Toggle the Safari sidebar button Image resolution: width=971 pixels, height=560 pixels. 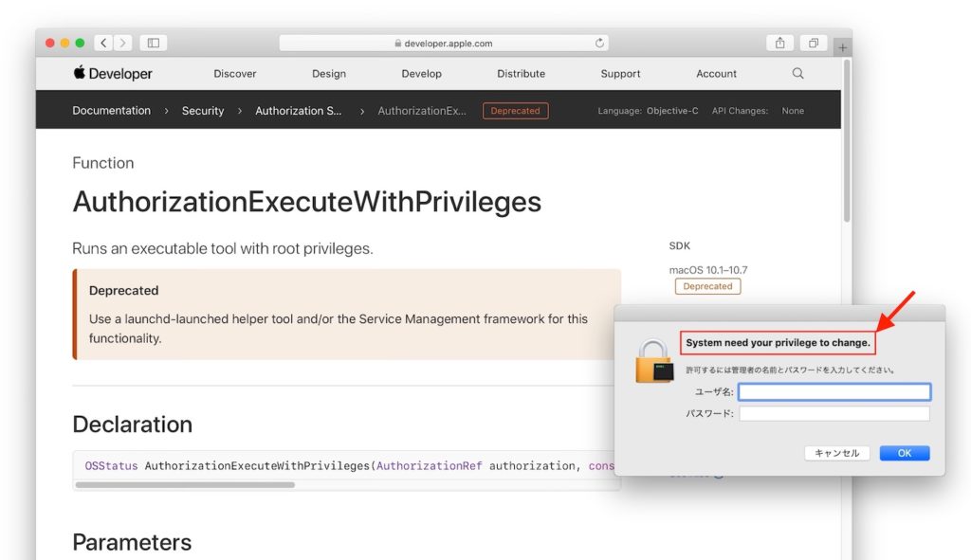click(x=153, y=43)
